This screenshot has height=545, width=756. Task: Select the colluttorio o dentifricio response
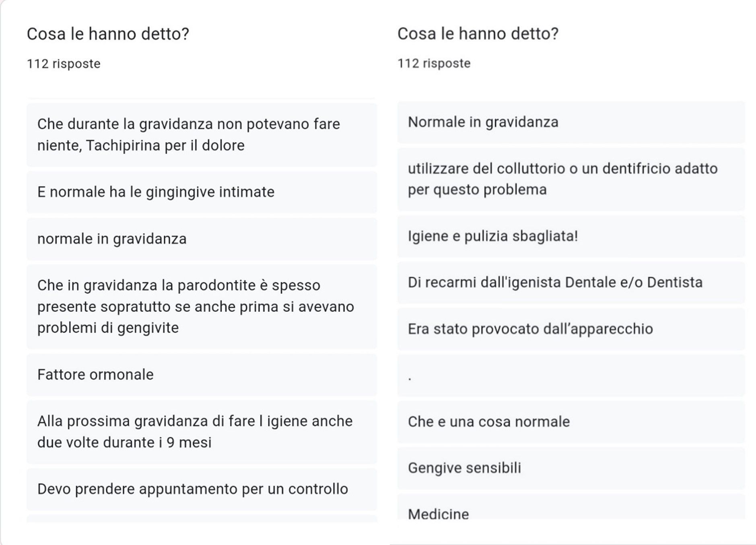coord(571,179)
